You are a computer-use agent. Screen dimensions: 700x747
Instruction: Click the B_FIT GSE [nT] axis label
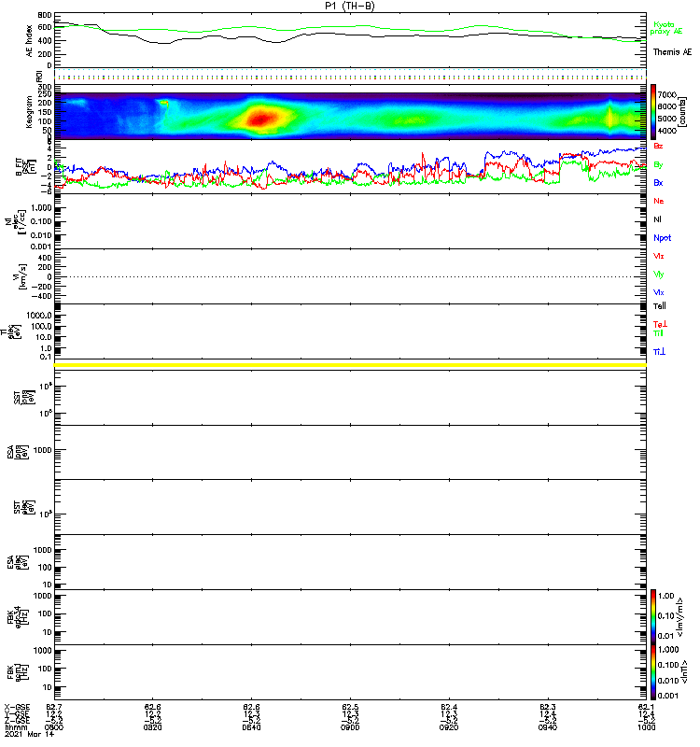coord(26,167)
